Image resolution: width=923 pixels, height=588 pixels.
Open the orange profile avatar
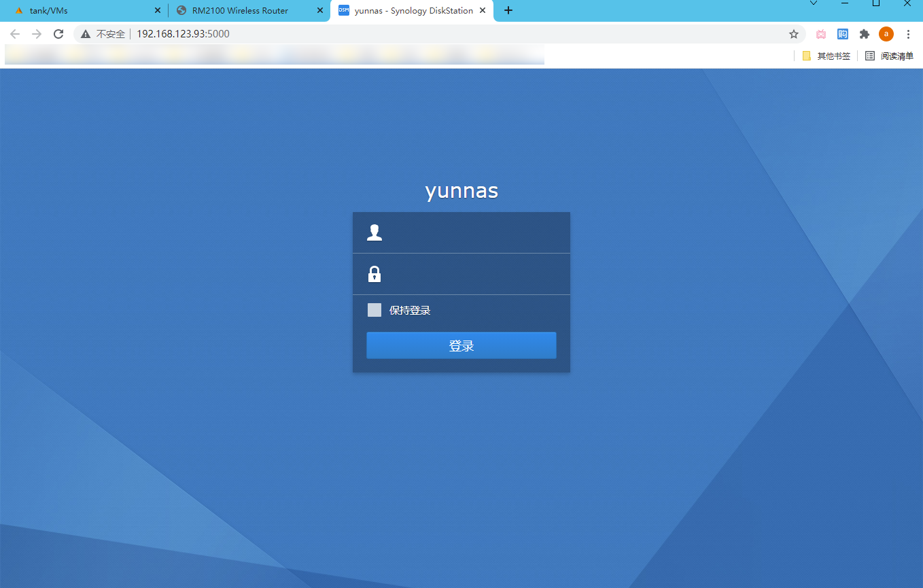[886, 34]
